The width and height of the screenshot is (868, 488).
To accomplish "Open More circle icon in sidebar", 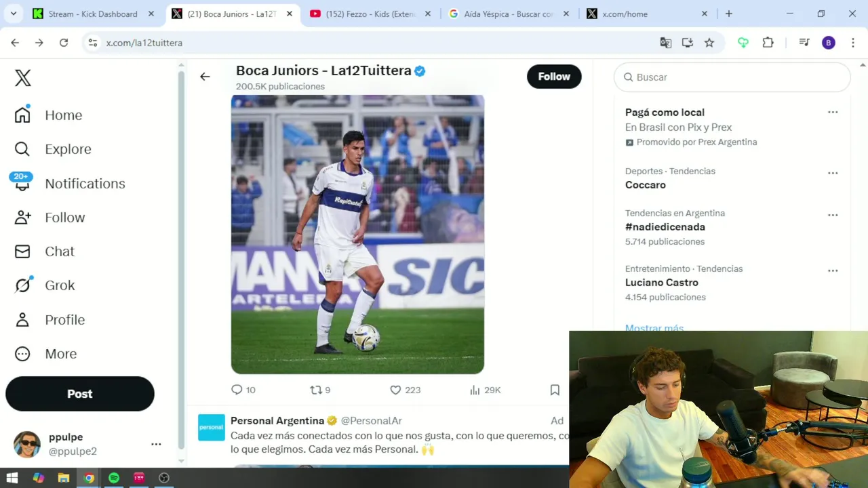I will pos(22,354).
